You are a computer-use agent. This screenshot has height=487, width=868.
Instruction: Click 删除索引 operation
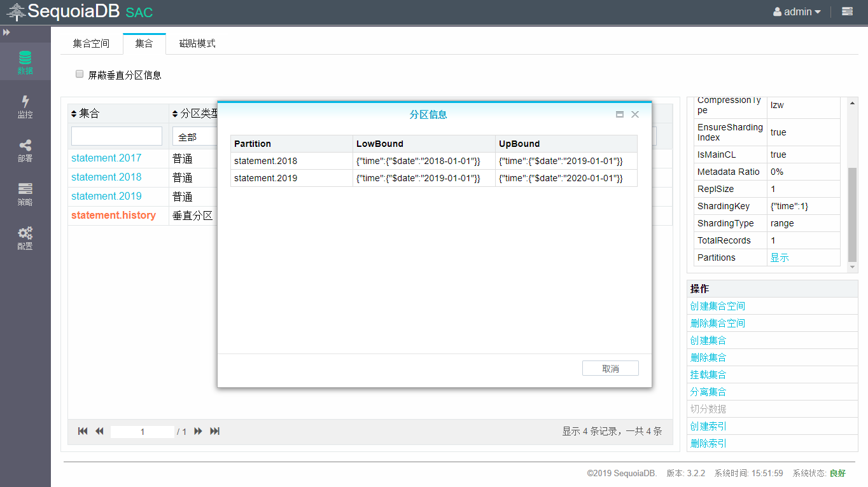[708, 443]
